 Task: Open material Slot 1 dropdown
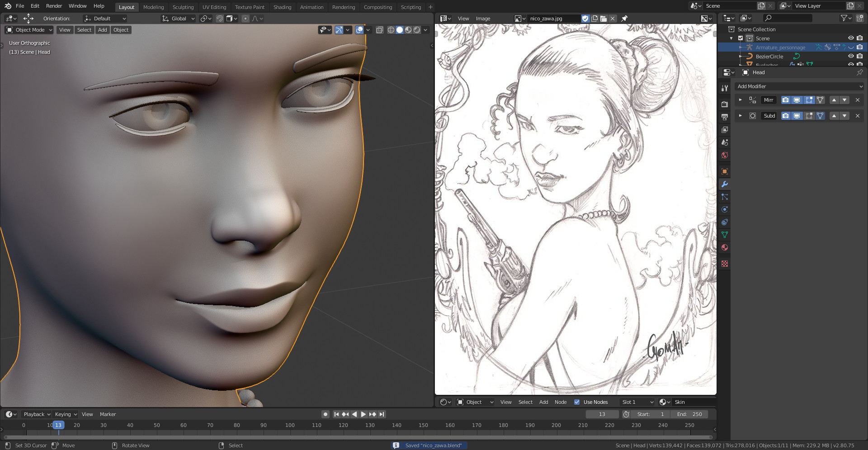tap(637, 402)
